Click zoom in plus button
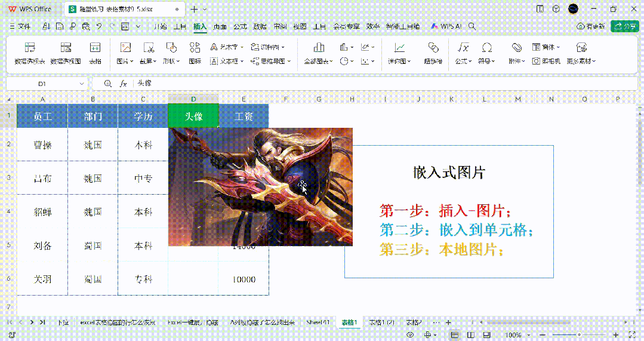644x341 pixels. [x=615, y=335]
